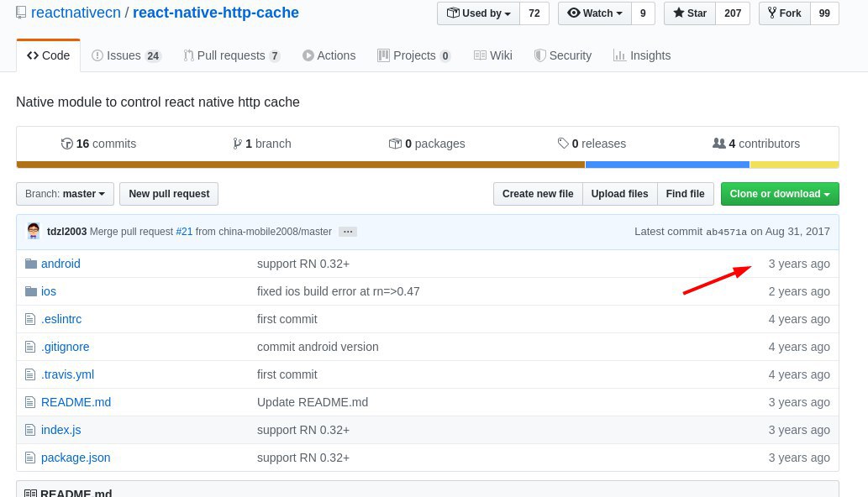Open the .travis.yml file link

click(67, 374)
